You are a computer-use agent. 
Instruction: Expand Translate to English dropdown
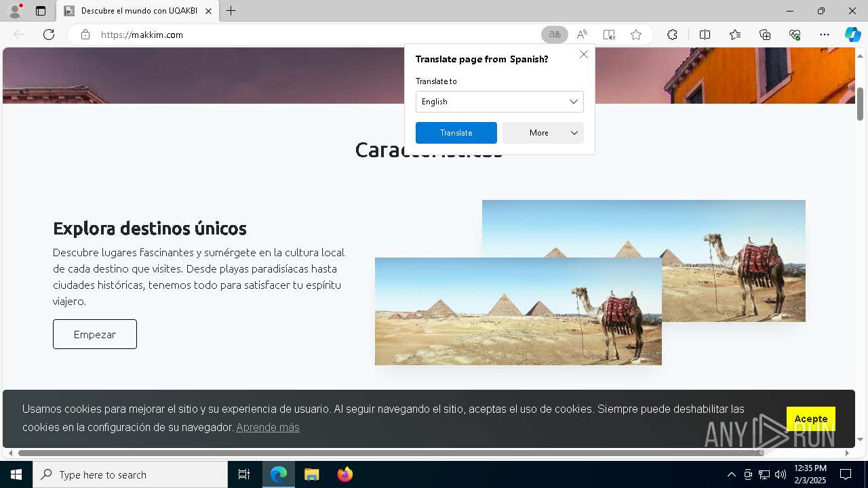tap(500, 102)
